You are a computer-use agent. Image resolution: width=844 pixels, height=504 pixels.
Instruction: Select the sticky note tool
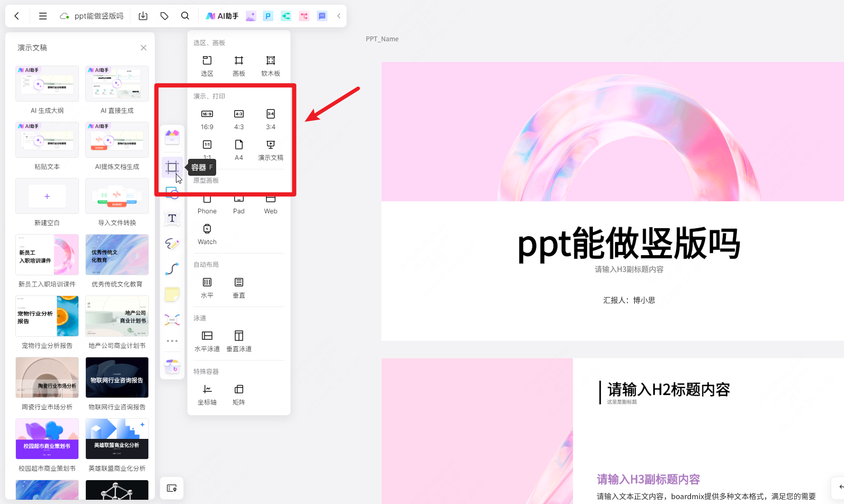172,294
